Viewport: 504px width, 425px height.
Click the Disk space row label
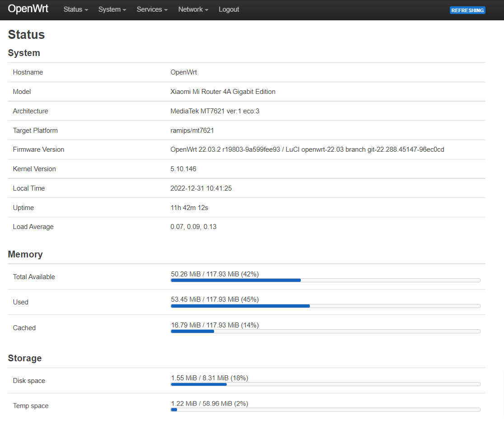[29, 381]
